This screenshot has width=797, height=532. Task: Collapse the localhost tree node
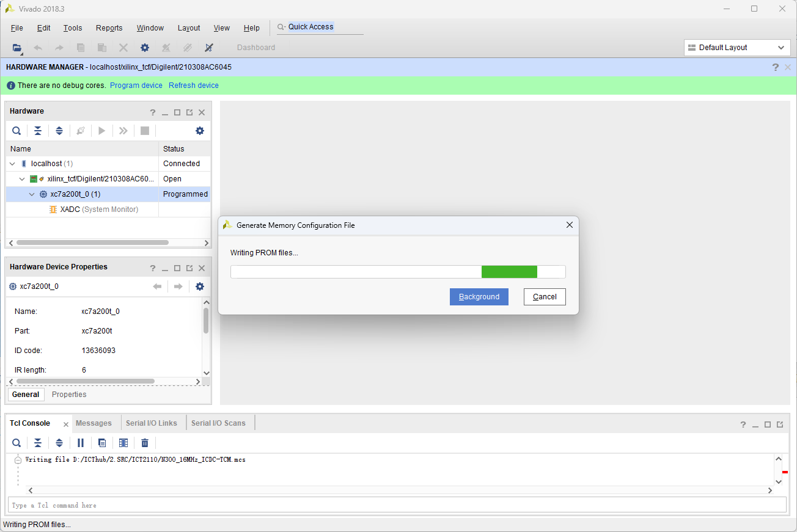[x=13, y=164]
